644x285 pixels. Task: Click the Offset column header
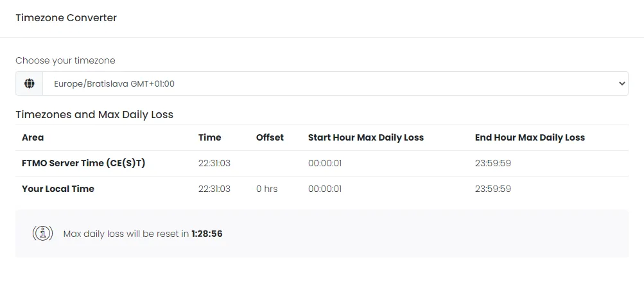(x=270, y=137)
